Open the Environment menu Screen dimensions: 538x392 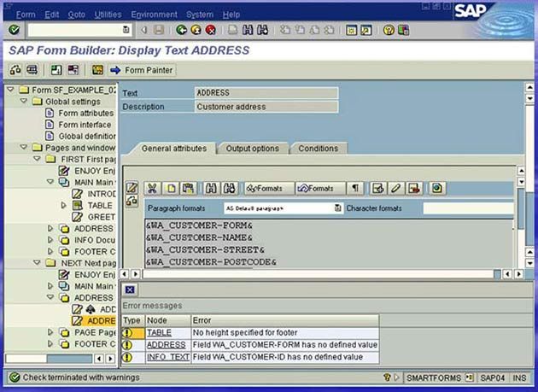pyautogui.click(x=154, y=15)
